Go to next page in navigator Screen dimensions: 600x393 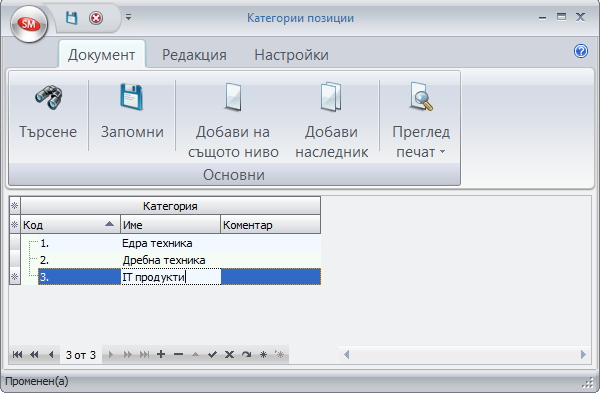pos(127,354)
